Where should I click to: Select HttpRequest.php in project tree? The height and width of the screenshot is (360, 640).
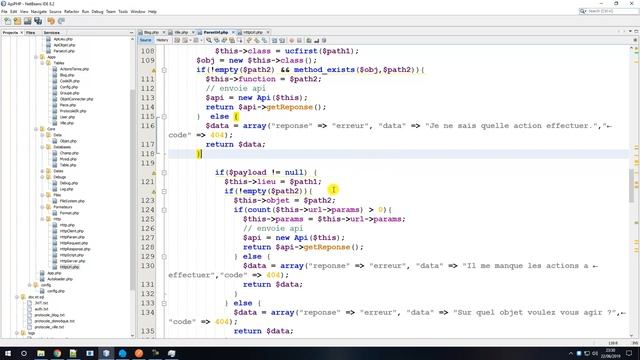[x=73, y=243]
